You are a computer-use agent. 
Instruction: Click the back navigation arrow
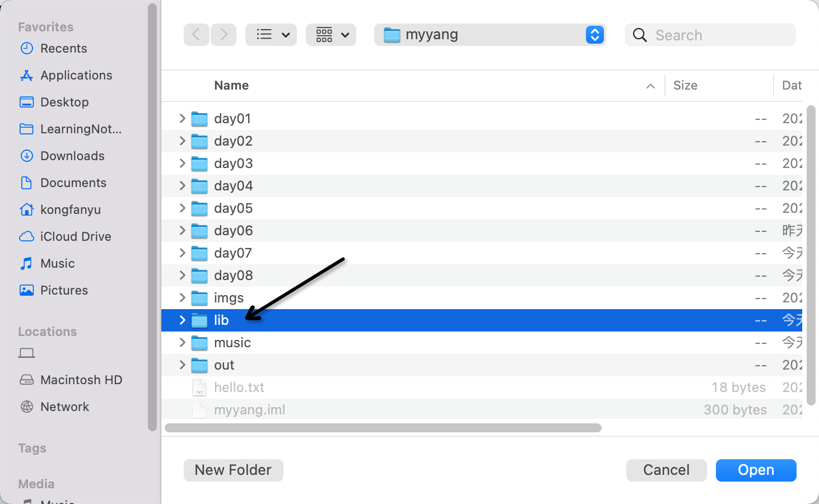tap(196, 35)
